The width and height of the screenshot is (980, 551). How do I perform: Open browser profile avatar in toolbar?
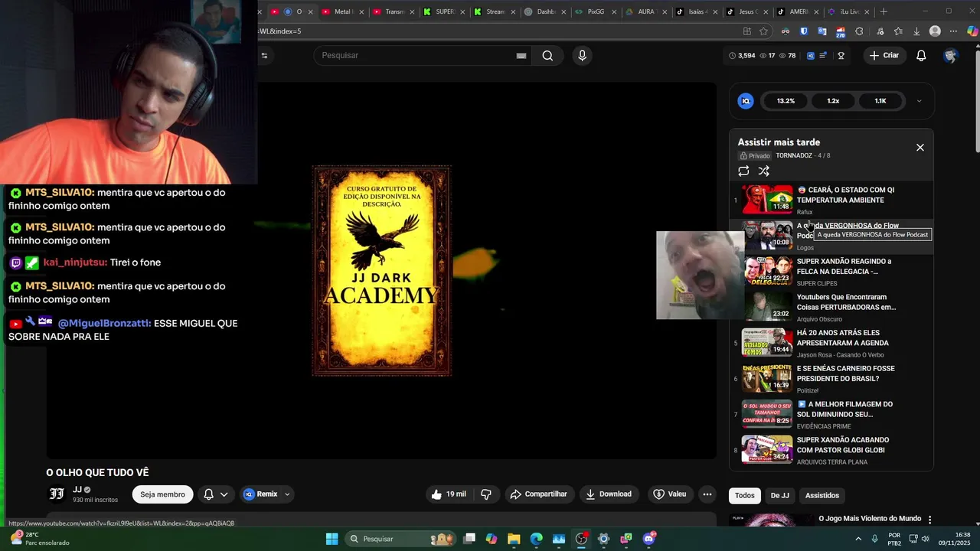pyautogui.click(x=935, y=31)
